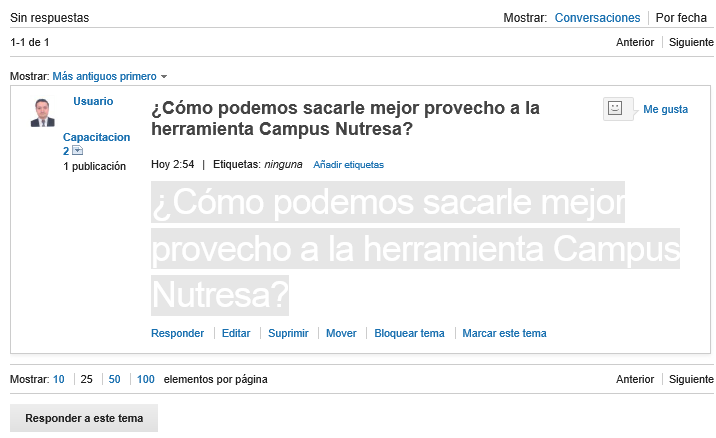Expand the Más antiguos primero sort dropdown
Image resolution: width=716 pixels, height=438 pixels.
pyautogui.click(x=110, y=76)
